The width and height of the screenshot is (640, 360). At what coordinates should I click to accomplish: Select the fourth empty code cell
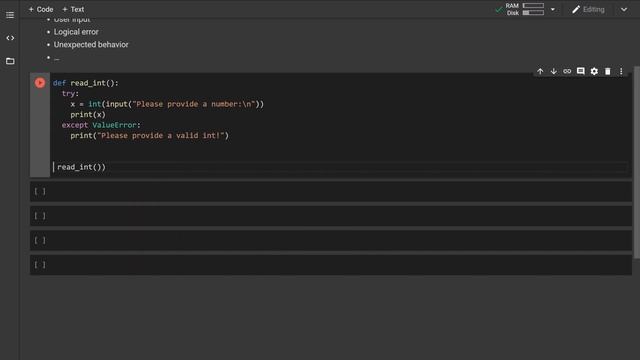pos(331,265)
